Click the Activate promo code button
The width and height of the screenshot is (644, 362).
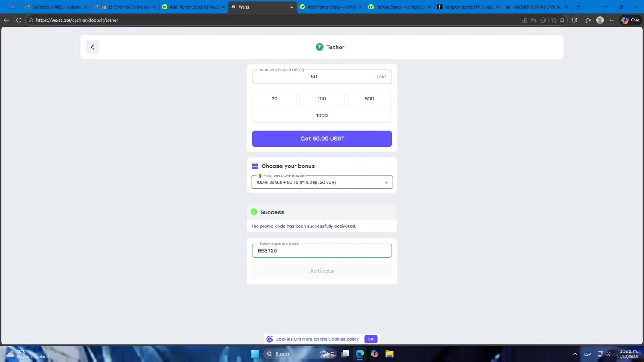322,271
